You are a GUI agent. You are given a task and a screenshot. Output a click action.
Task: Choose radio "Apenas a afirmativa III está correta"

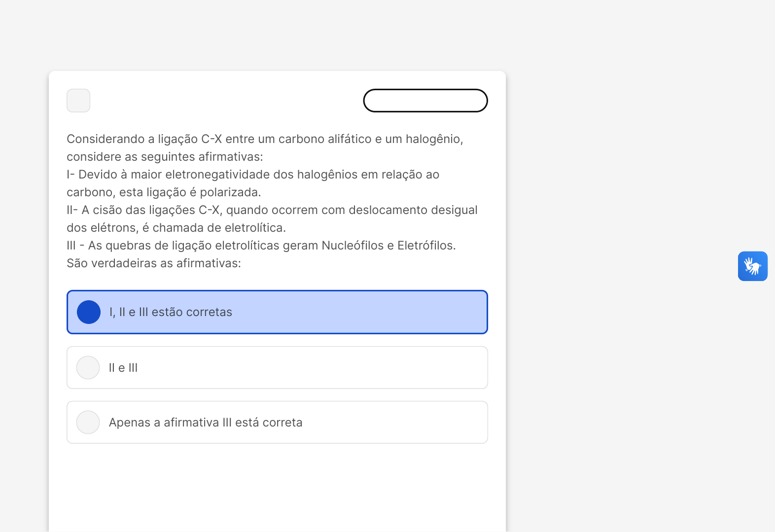coord(88,423)
